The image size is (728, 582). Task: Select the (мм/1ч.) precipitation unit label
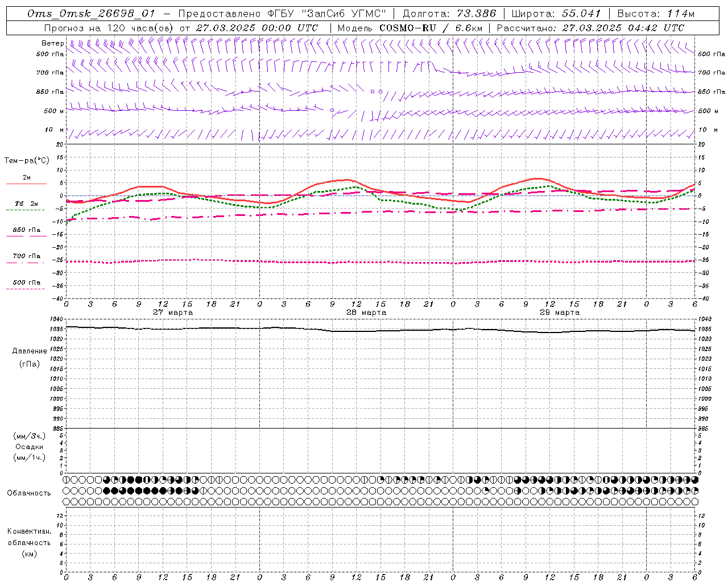coord(30,458)
